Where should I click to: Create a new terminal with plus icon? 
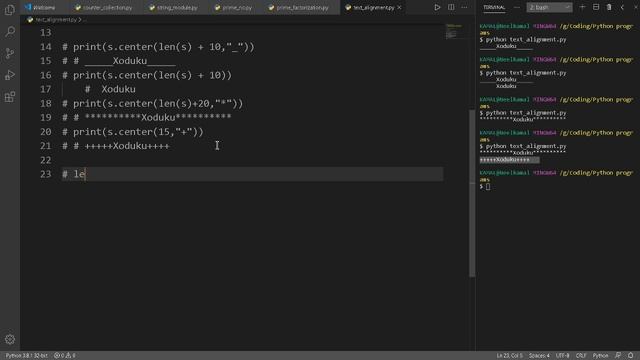point(582,7)
